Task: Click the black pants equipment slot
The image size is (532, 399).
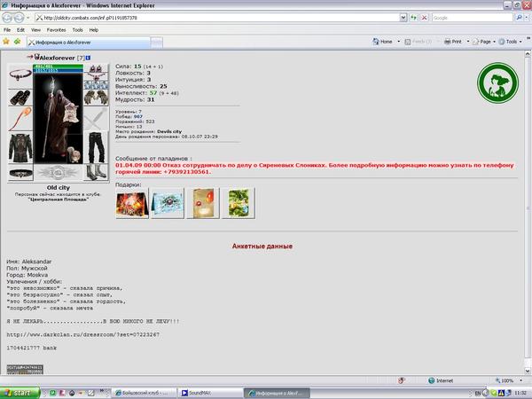Action: coord(96,148)
